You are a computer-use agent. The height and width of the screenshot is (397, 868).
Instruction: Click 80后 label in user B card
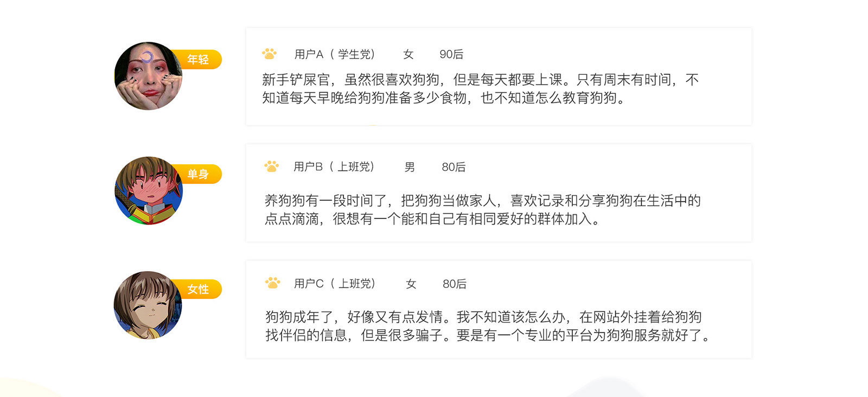point(454,167)
